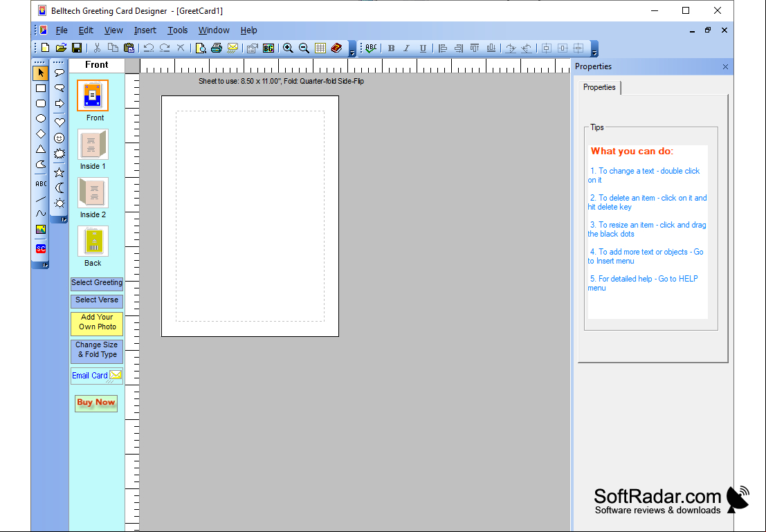The height and width of the screenshot is (532, 766).
Task: Click the New document icon
Action: pos(46,48)
